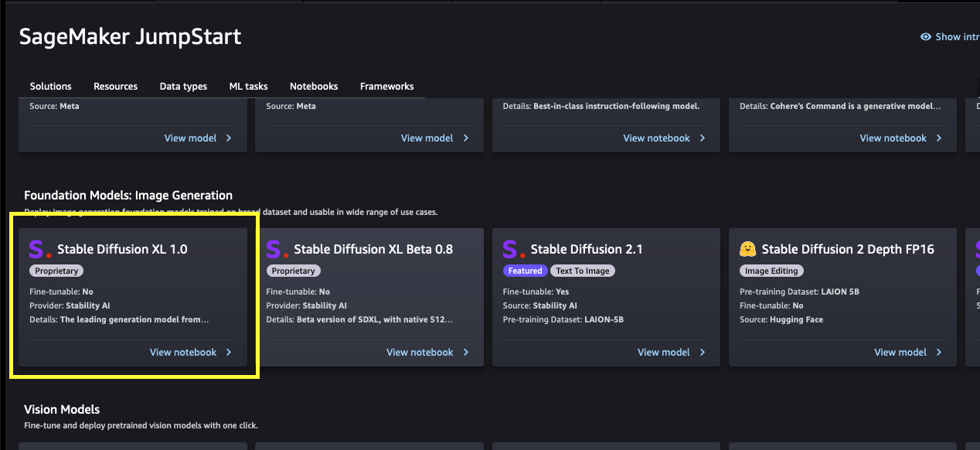Screen dimensions: 980x450
Task: Click the Stable Diffusion 2.1 title
Action: [587, 249]
